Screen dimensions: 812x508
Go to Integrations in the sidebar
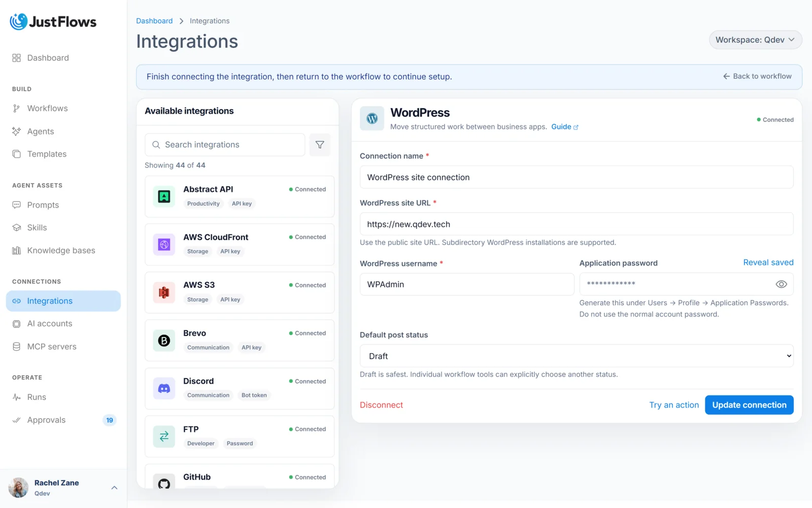coord(63,301)
